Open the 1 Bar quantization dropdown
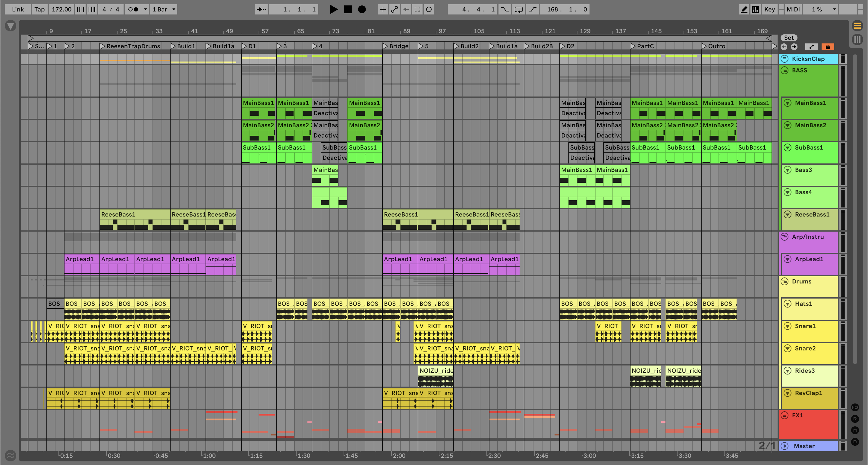The height and width of the screenshot is (465, 868). [x=164, y=9]
